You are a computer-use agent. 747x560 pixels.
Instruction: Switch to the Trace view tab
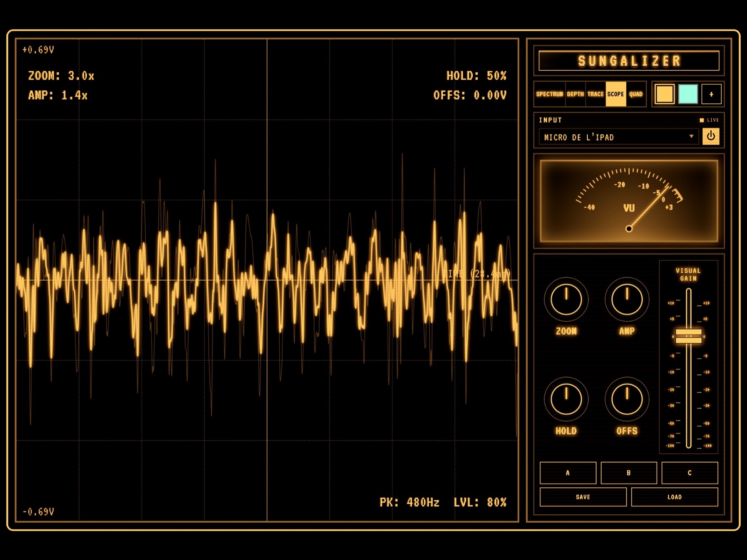(x=595, y=94)
